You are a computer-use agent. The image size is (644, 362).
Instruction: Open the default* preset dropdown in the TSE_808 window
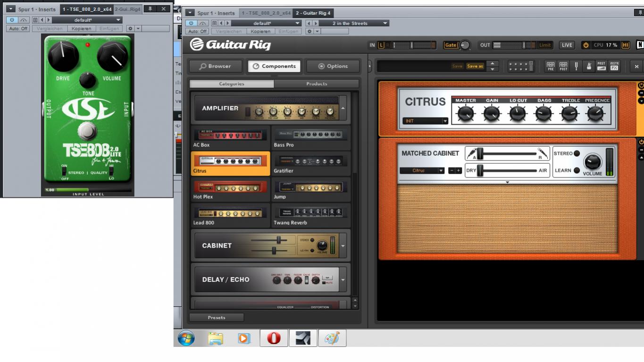click(87, 20)
